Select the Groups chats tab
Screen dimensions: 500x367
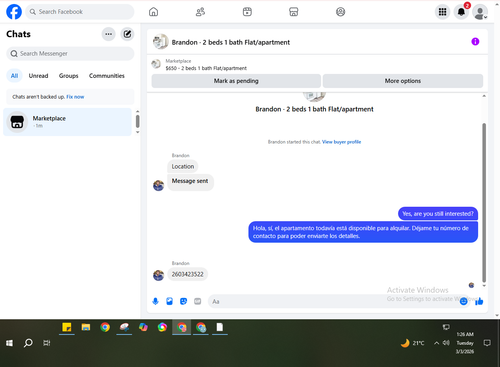pos(68,76)
